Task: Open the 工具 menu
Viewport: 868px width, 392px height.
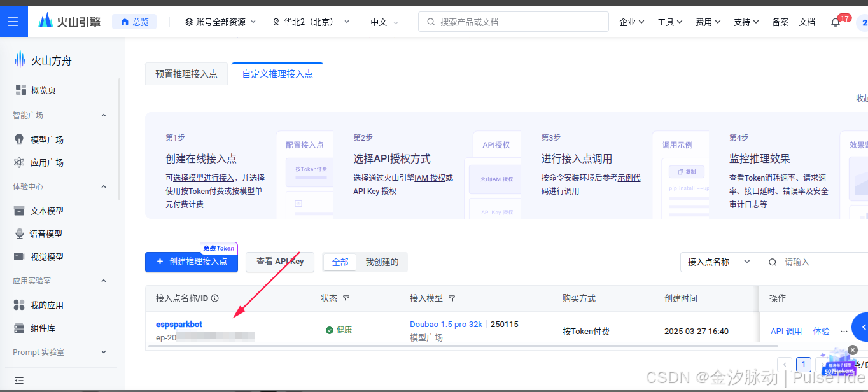Action: (x=669, y=22)
